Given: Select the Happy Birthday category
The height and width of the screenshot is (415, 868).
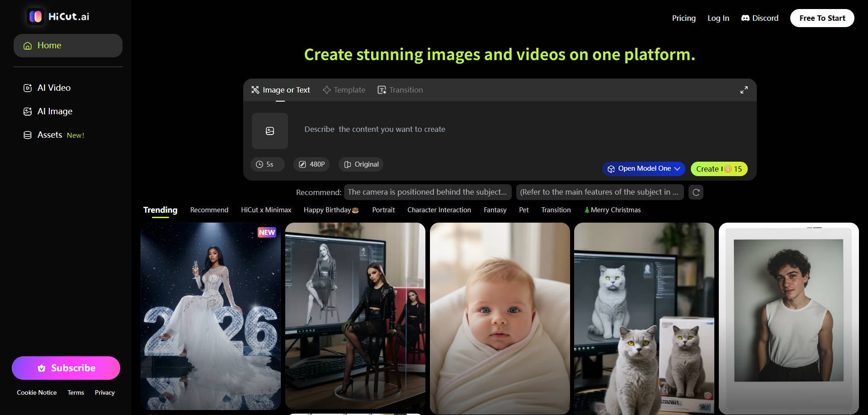Looking at the screenshot, I should pos(331,210).
